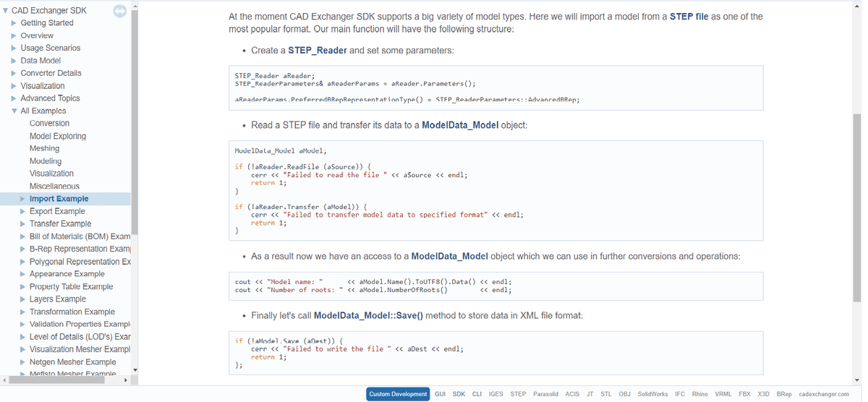Viewport: 868px width, 402px height.
Task: Expand the Data Model tree arrow
Action: pos(14,61)
